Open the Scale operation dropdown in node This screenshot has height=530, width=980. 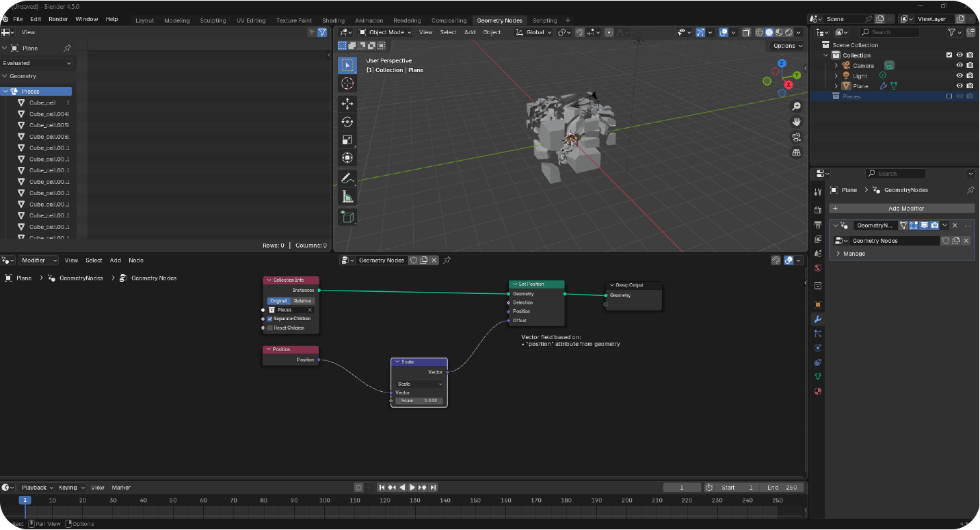tap(419, 384)
